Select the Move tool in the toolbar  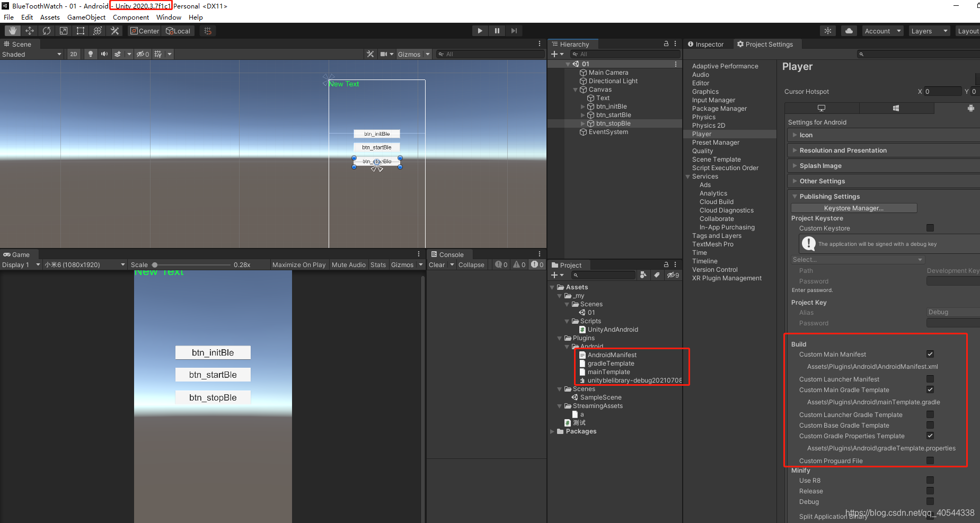click(x=30, y=30)
